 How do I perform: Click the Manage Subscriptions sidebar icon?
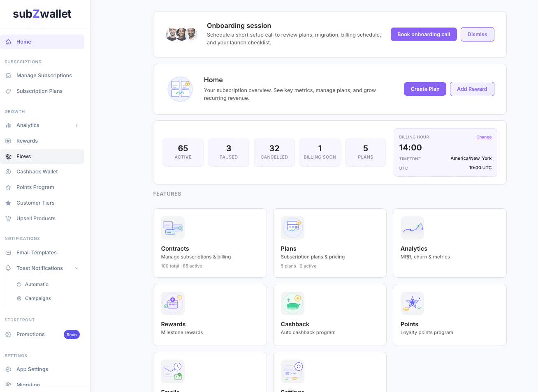click(8, 76)
